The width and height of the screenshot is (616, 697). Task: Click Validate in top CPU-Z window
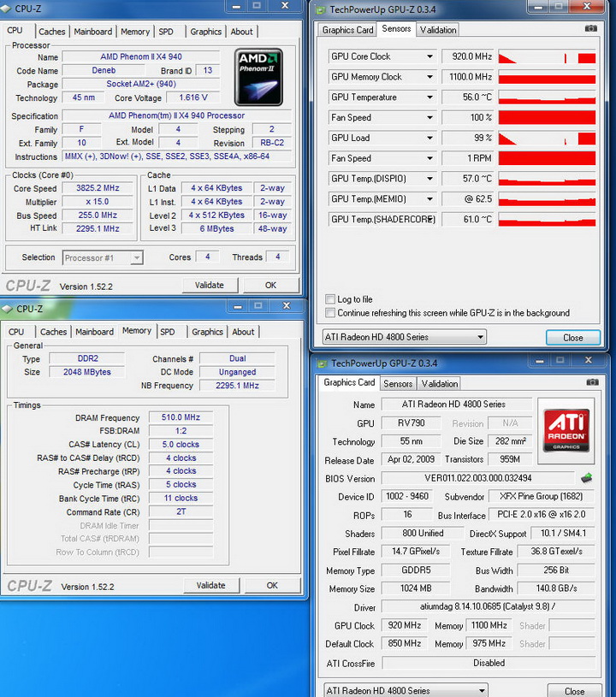click(210, 286)
